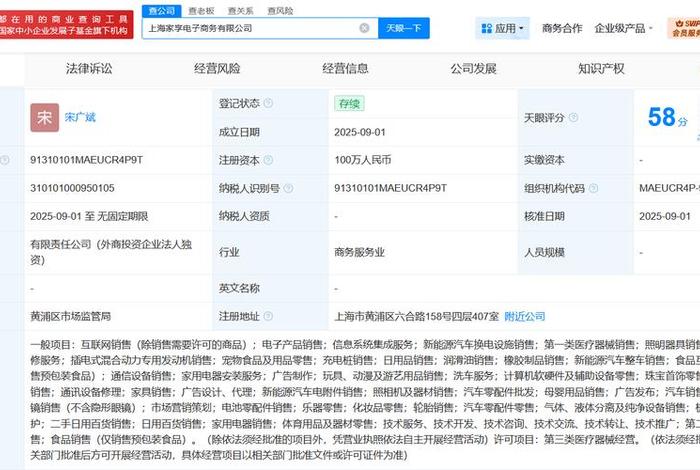Click the 会员服务 badge at top right
Viewport: 700px width, 470px height.
pos(685,28)
